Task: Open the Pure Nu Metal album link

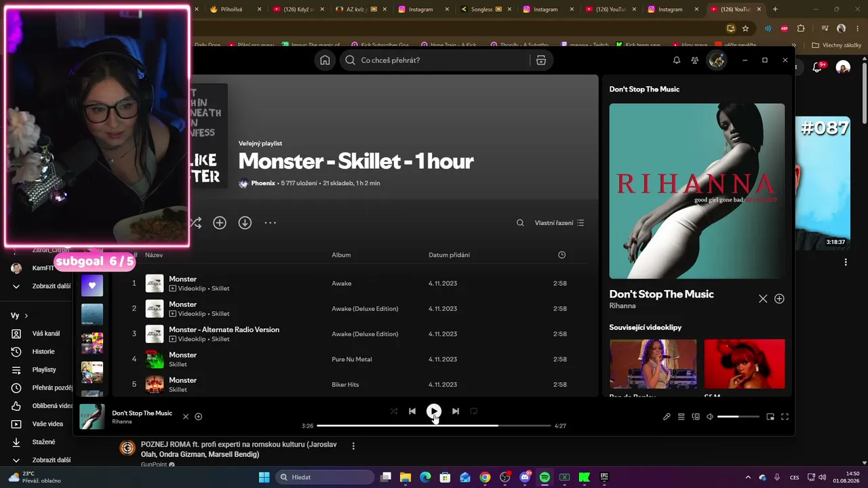Action: click(x=352, y=359)
